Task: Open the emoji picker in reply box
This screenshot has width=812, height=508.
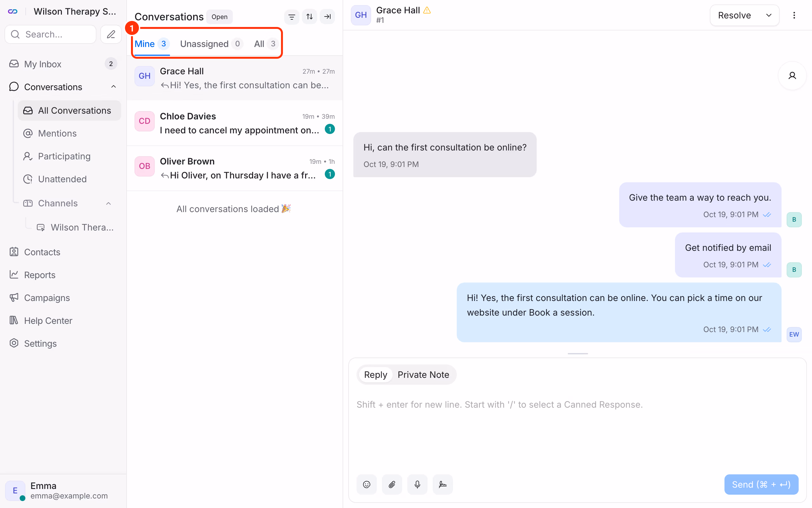Action: pyautogui.click(x=366, y=484)
